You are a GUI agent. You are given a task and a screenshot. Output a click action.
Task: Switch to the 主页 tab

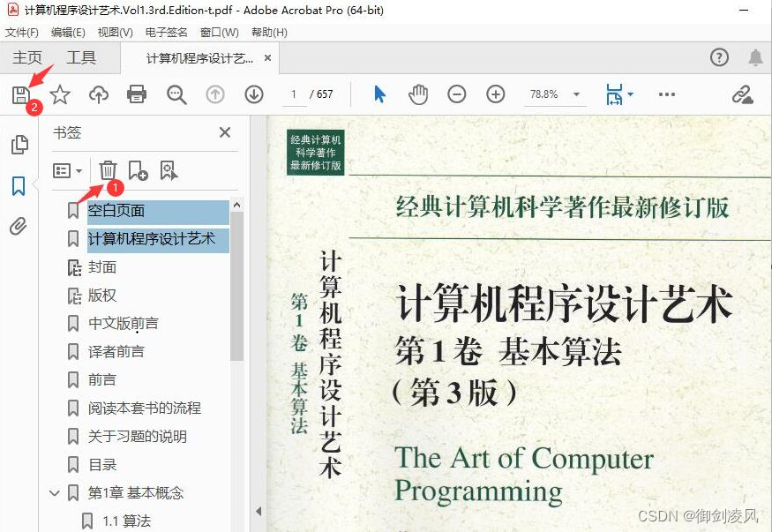click(x=27, y=57)
